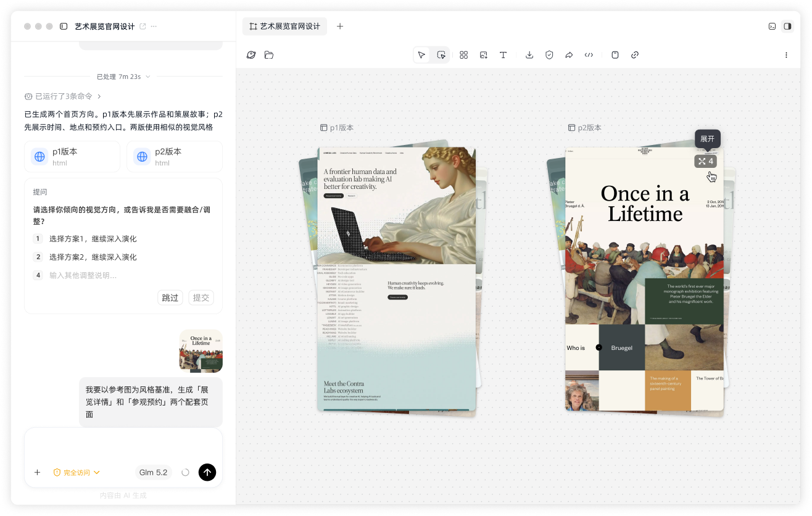Screen dimensions: 812x516
Task: Expand the p2 stack using the 4 badge
Action: [706, 161]
